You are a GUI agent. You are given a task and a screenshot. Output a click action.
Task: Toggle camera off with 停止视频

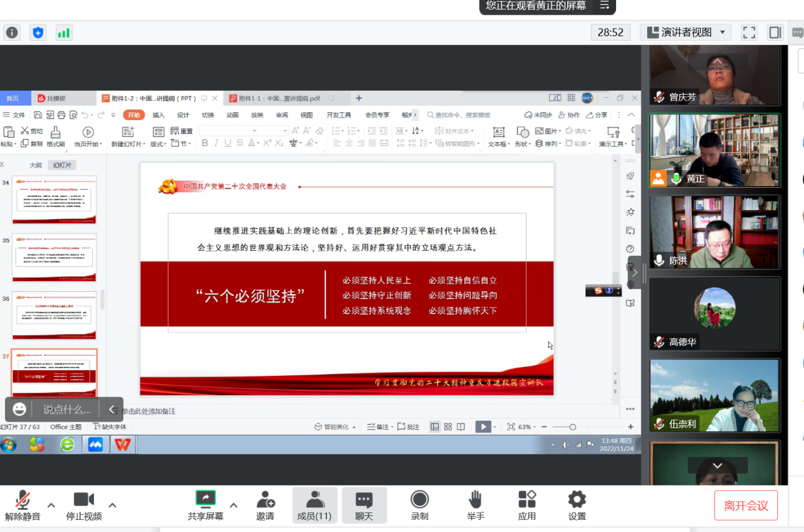pos(84,505)
